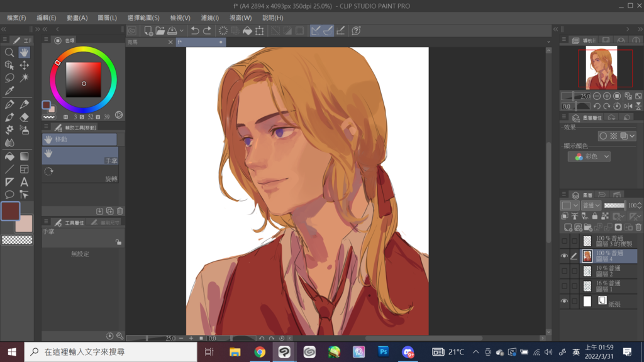Collapse right palette dock with double arrows
644x362 pixels.
(640, 29)
